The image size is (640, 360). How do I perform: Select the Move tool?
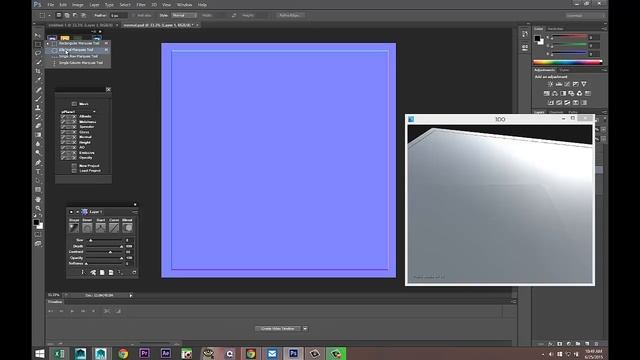click(38, 36)
